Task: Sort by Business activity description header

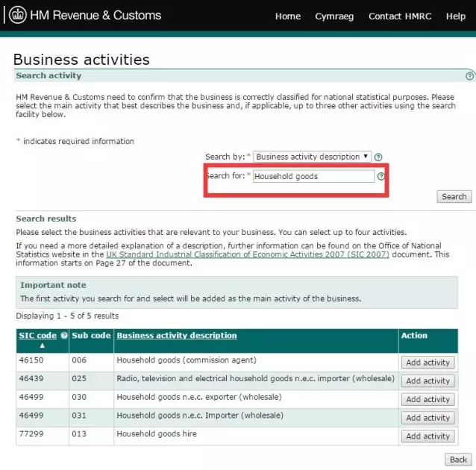Action: click(x=177, y=336)
